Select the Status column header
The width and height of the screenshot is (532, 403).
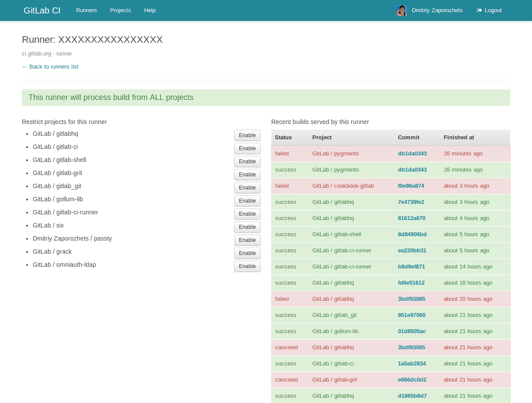click(x=283, y=138)
